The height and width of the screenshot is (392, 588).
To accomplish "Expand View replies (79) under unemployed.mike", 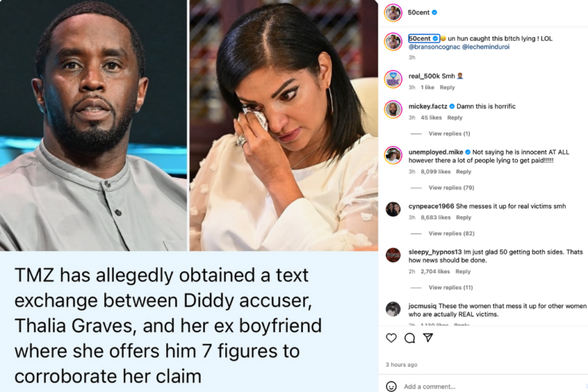I will (x=451, y=187).
